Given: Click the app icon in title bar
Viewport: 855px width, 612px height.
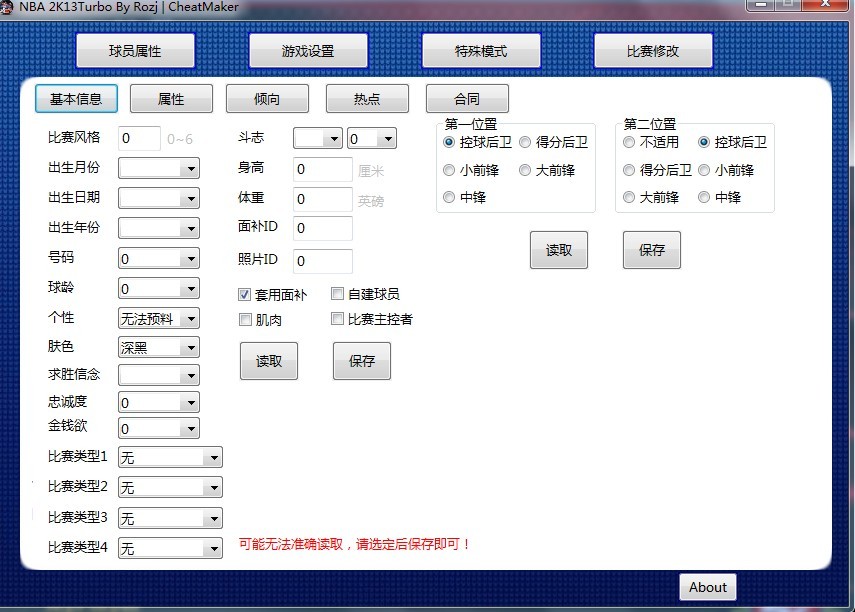Looking at the screenshot, I should point(6,5).
